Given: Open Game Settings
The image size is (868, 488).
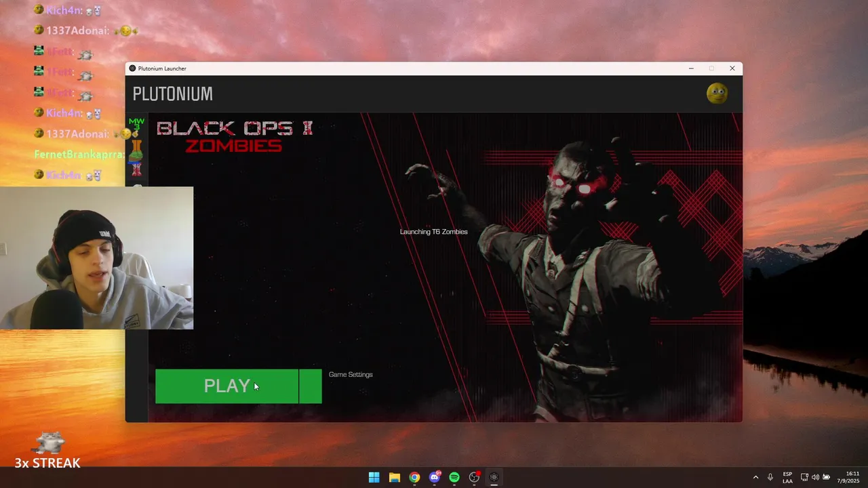Looking at the screenshot, I should point(351,375).
